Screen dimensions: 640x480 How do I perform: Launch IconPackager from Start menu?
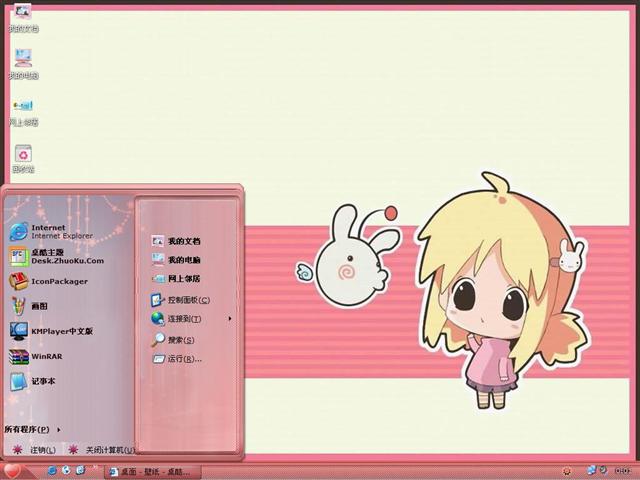click(x=49, y=281)
